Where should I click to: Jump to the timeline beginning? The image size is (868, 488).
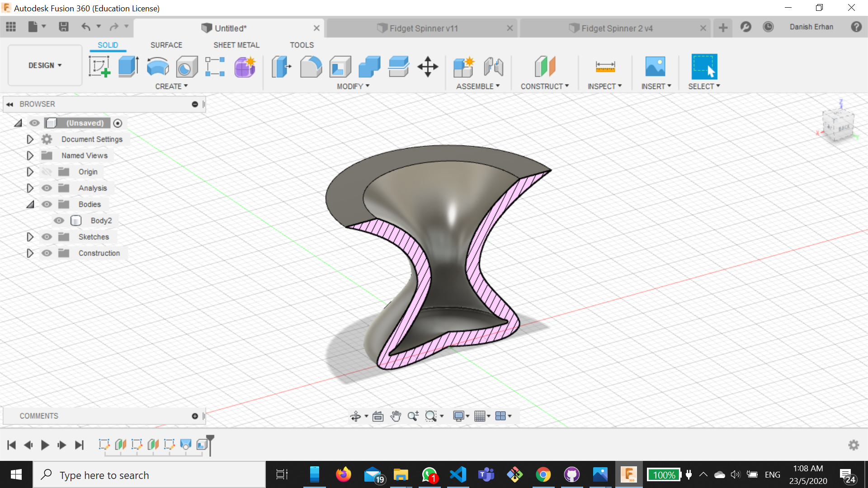point(12,445)
